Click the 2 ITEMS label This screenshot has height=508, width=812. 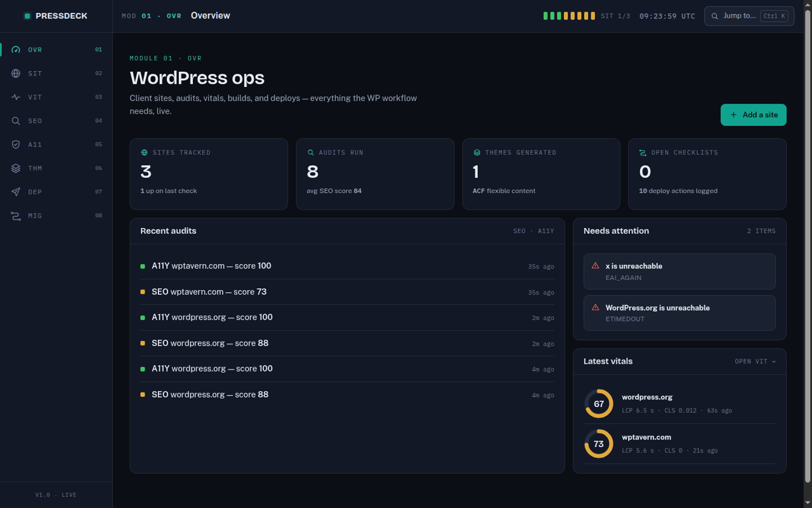coord(761,231)
